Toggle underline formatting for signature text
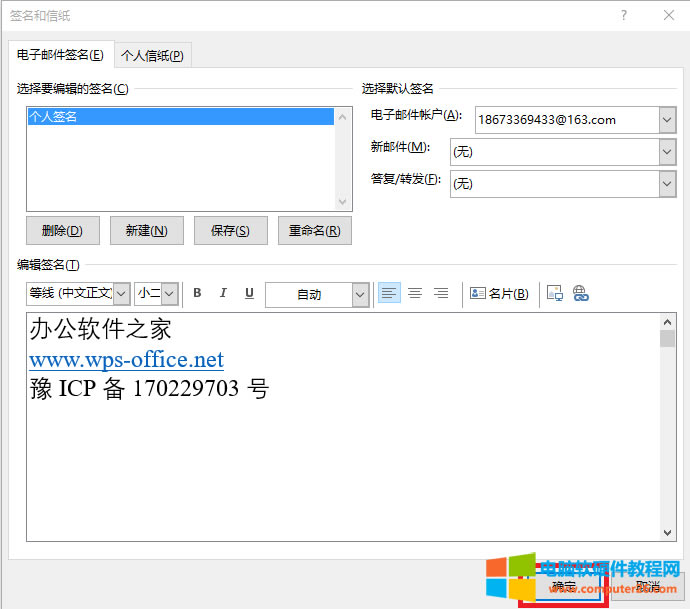Viewport: 690px width, 609px height. 249,293
